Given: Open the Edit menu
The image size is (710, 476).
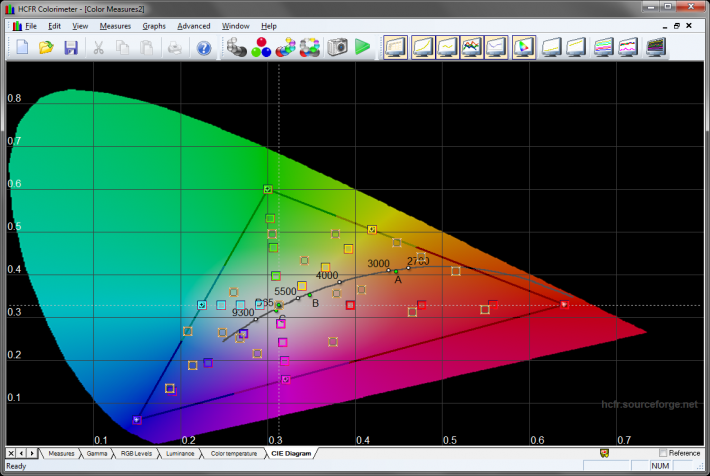Looking at the screenshot, I should [x=54, y=26].
